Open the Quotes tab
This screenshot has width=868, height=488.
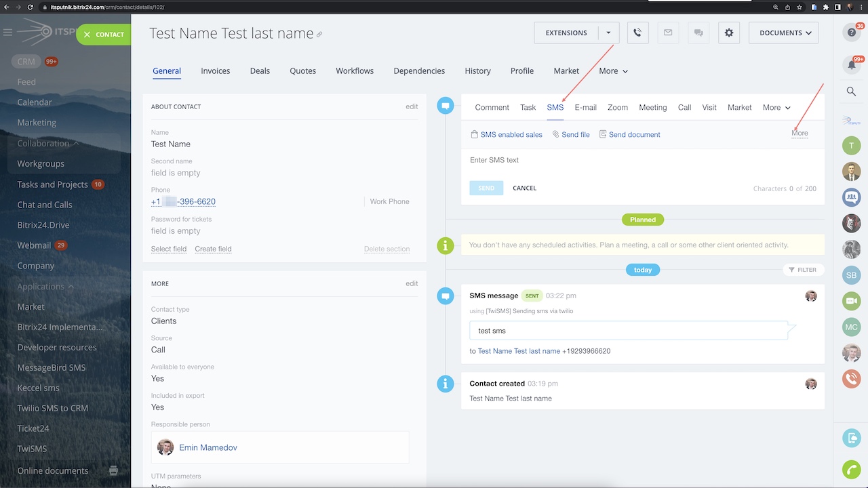303,71
